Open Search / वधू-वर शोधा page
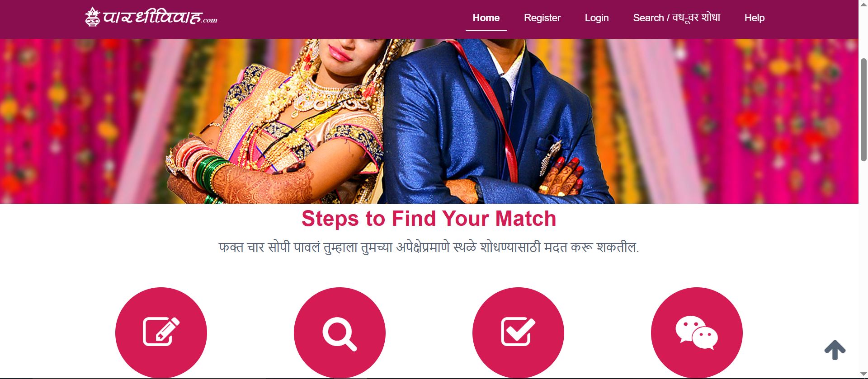 (676, 18)
